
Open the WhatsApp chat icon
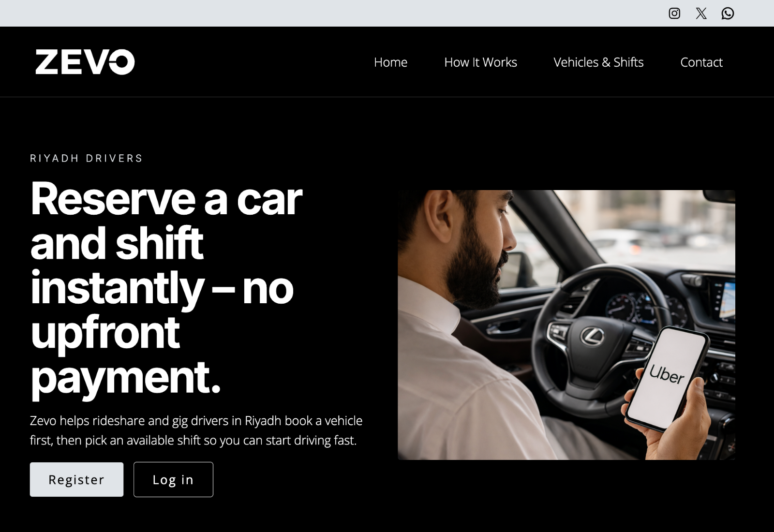coord(728,13)
